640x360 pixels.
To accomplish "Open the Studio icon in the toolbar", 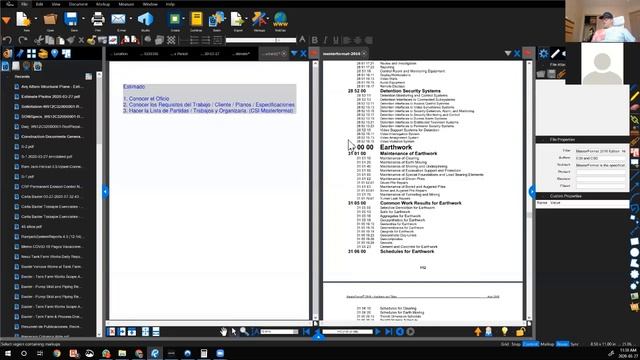I will click(x=145, y=19).
